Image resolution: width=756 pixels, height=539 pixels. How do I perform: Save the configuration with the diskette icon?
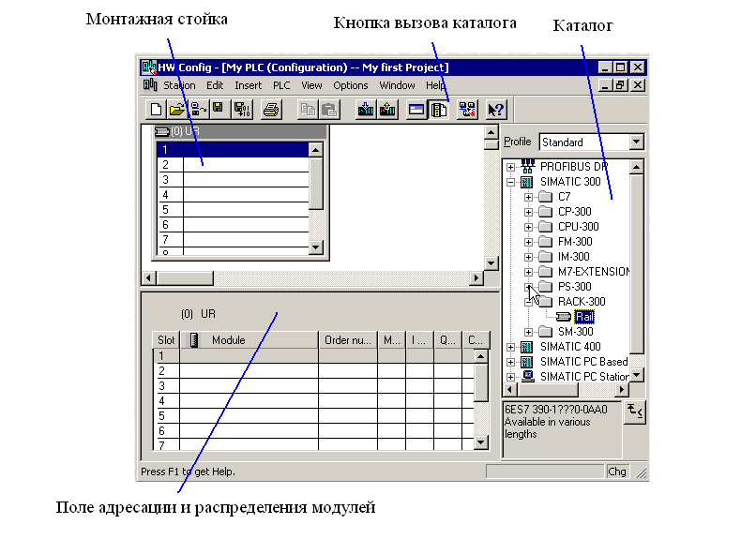[219, 110]
